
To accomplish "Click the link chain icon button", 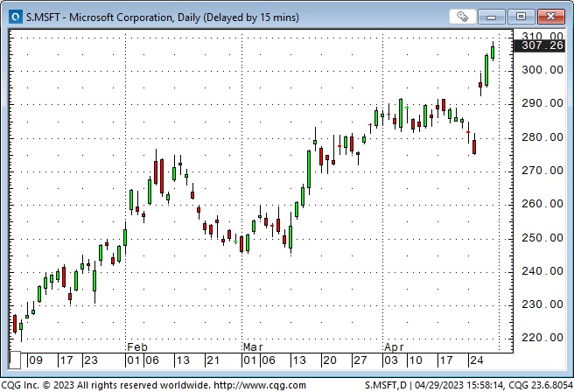I will [462, 17].
